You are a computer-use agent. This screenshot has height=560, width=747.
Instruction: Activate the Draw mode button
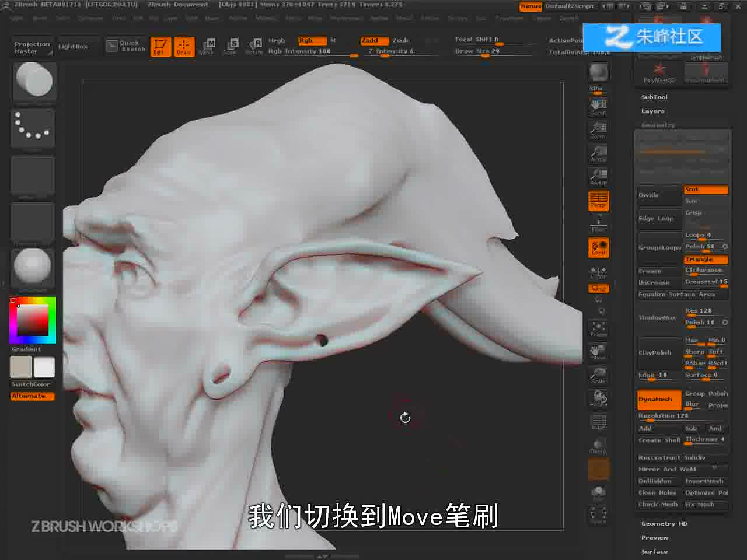184,47
